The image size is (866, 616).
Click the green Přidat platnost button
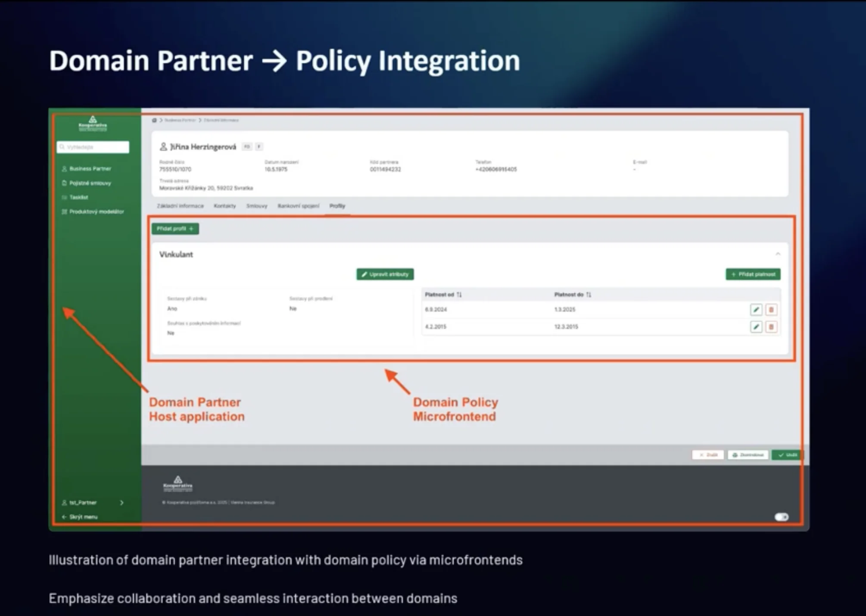753,274
